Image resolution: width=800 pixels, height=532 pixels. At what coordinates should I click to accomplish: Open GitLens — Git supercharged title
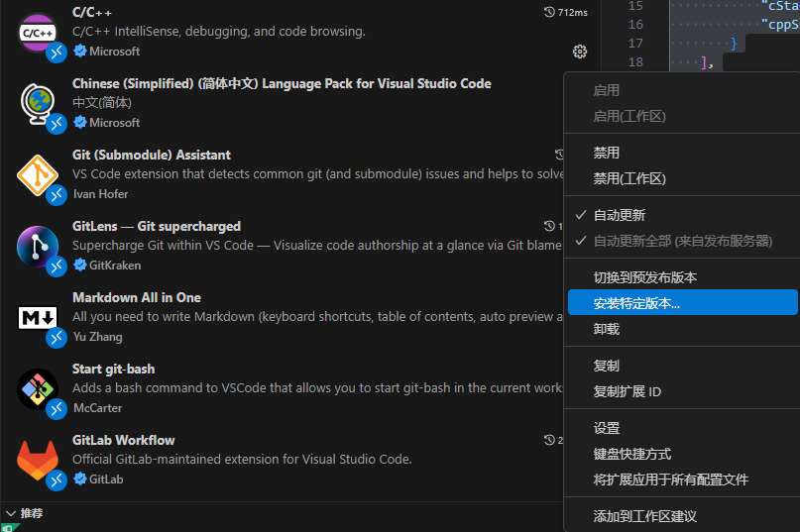point(157,226)
